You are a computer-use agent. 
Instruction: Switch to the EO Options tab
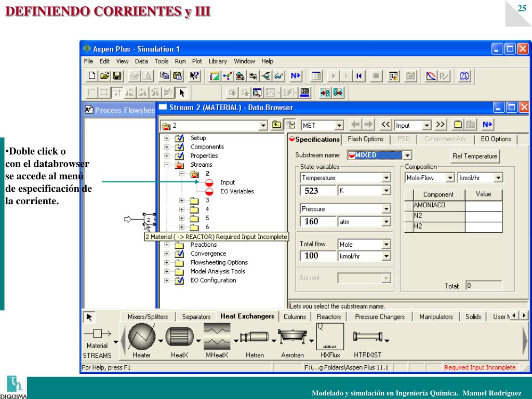click(496, 139)
